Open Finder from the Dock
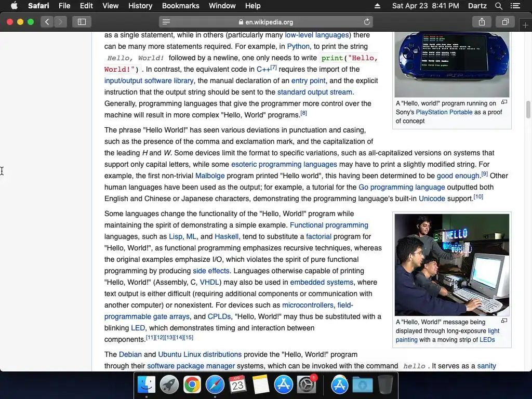 tap(146, 385)
